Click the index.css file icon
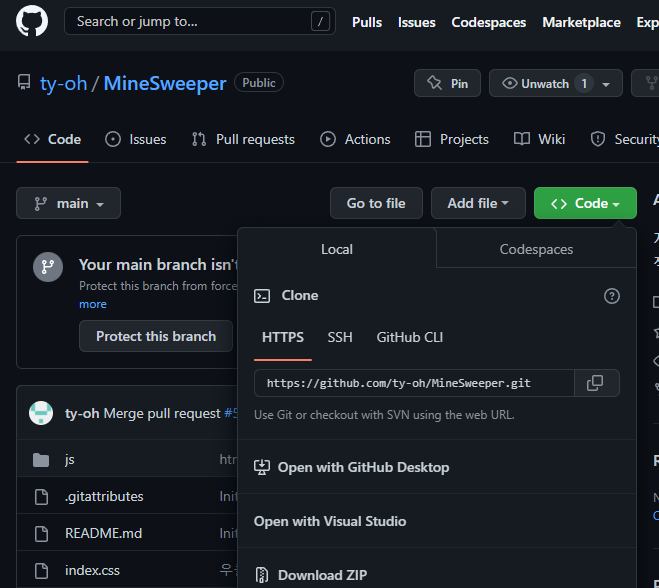Image resolution: width=659 pixels, height=588 pixels. click(x=41, y=571)
